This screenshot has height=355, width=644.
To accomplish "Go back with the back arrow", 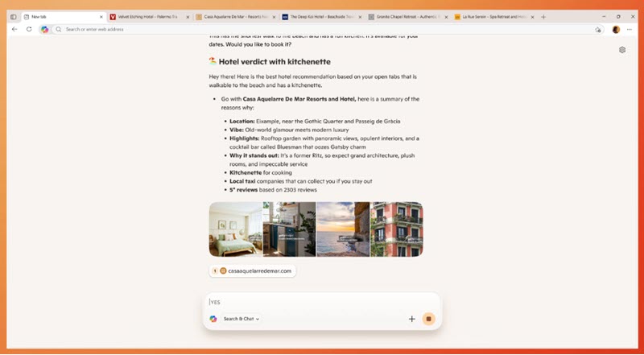I will [x=14, y=29].
